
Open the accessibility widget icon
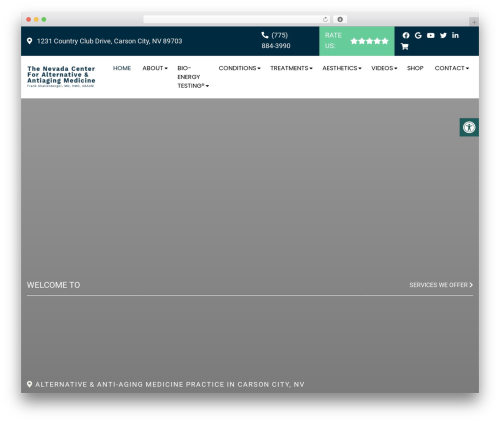coord(469,127)
